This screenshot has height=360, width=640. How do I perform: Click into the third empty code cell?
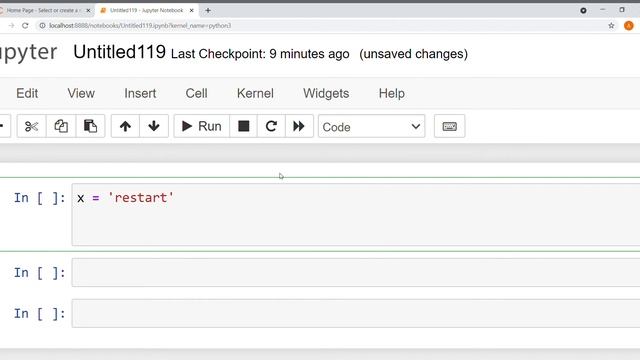[355, 313]
